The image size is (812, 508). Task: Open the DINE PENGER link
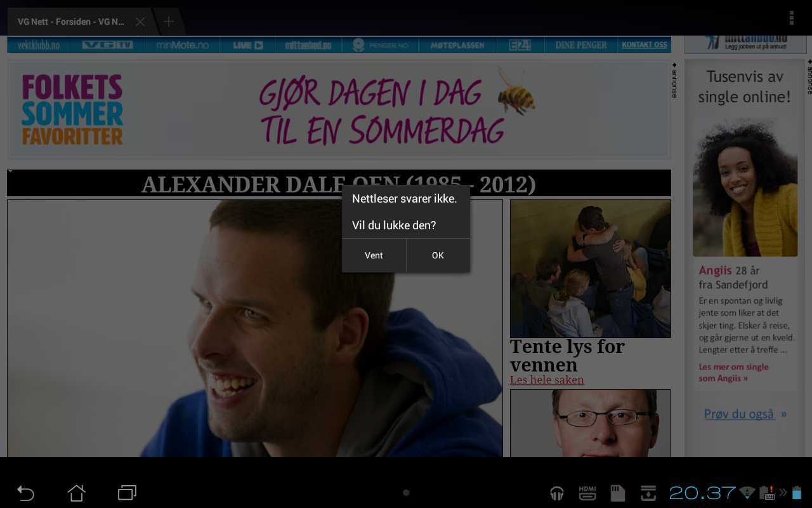tap(581, 45)
